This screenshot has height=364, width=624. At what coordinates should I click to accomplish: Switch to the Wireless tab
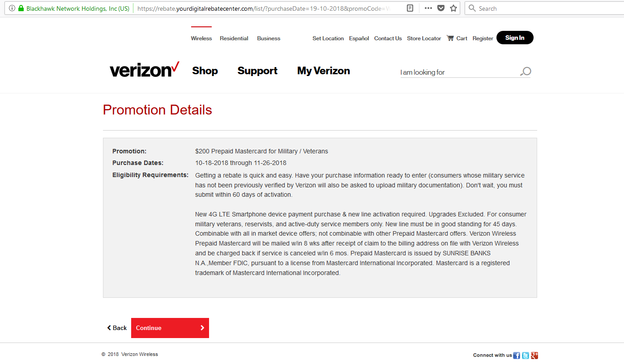point(201,38)
